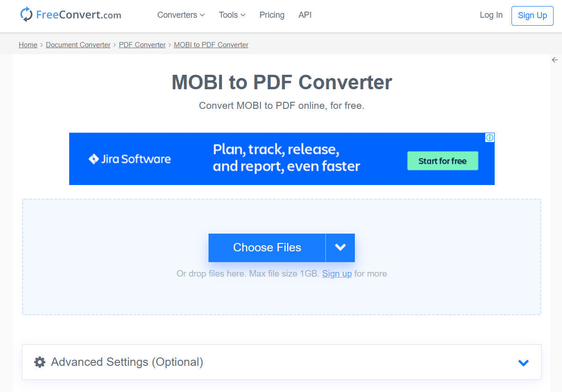562x392 pixels.
Task: Open the Tools dropdown menu
Action: pyautogui.click(x=231, y=15)
